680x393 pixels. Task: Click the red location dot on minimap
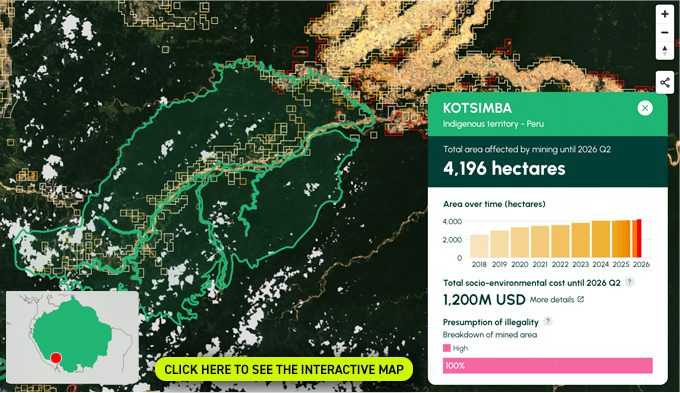pyautogui.click(x=56, y=358)
